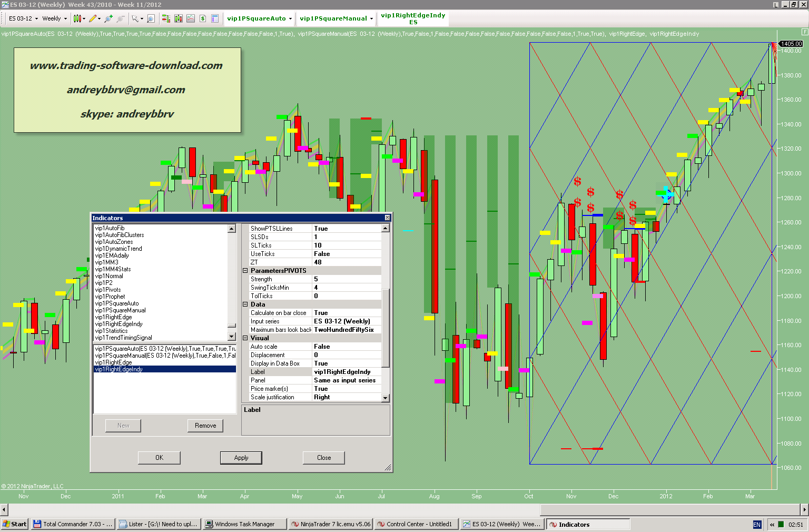This screenshot has height=532, width=809.
Task: Show the Data Box toolbar icon
Action: [215, 18]
